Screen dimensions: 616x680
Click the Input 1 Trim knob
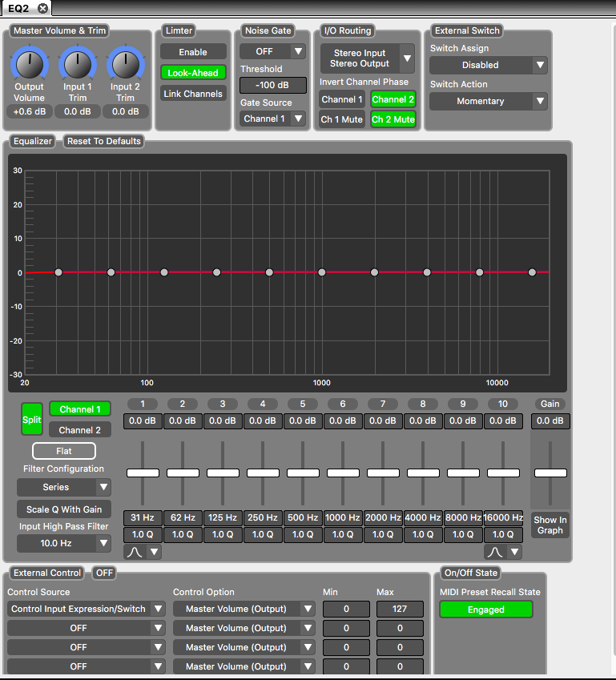(x=78, y=64)
